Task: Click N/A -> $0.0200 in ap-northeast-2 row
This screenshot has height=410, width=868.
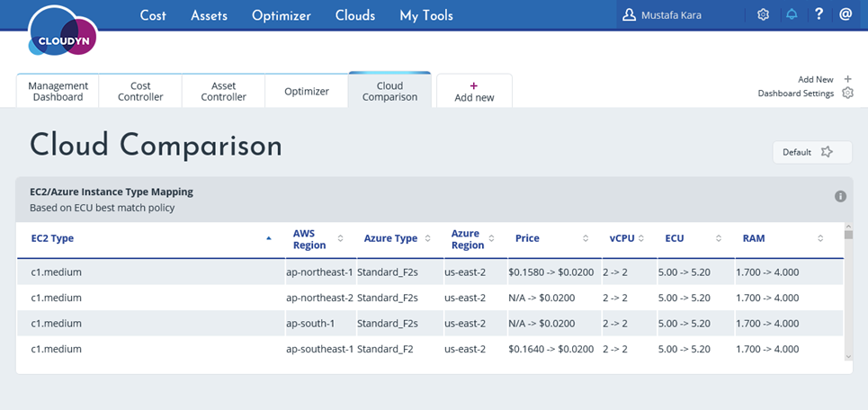Action: pos(541,298)
